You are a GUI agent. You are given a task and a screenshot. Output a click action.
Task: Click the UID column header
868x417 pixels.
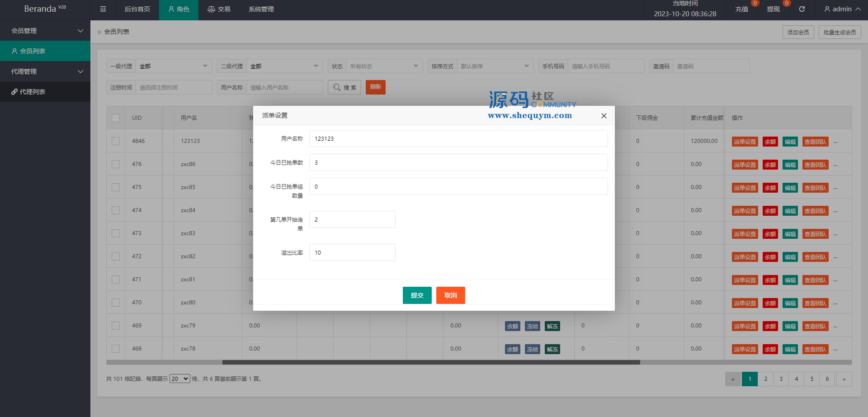(x=137, y=118)
